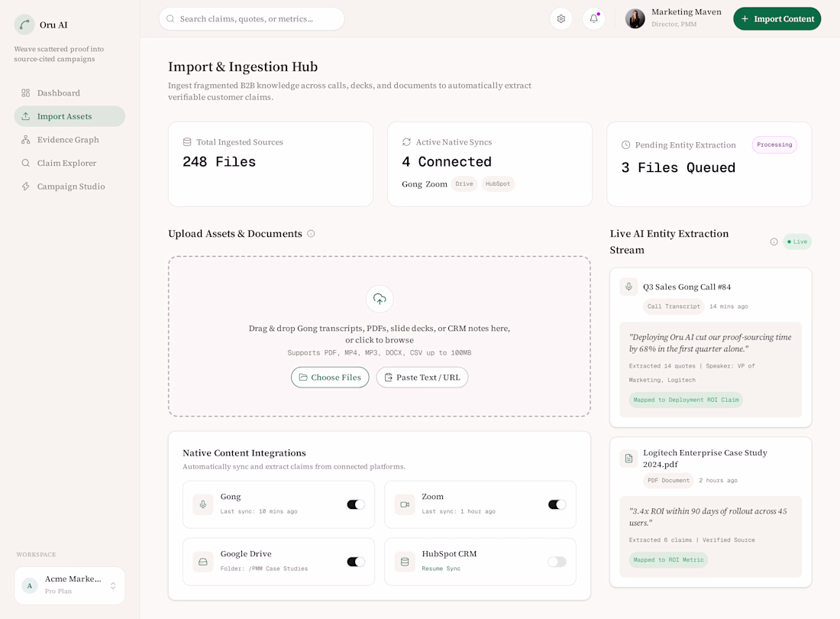The width and height of the screenshot is (840, 619).
Task: Click the Oru AI logo icon
Action: pyautogui.click(x=24, y=24)
